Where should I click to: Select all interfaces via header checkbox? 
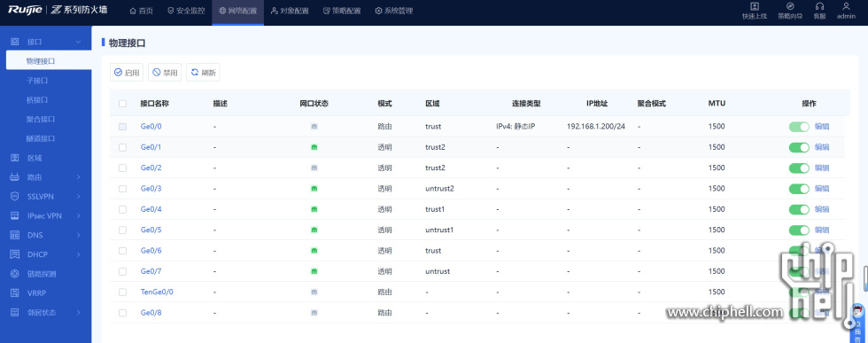tap(122, 104)
